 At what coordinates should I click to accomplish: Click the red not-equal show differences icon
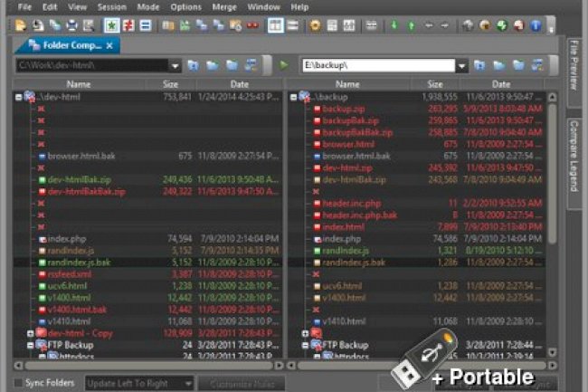coord(128,25)
